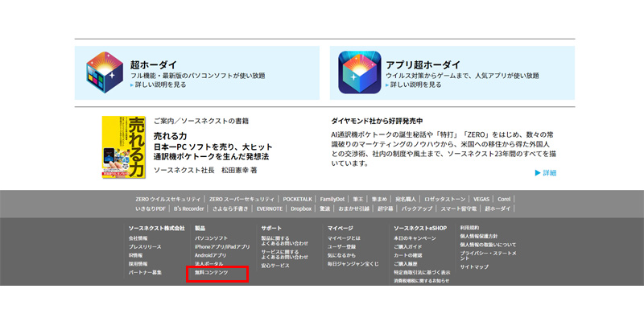Open VEGAS product link
The height and width of the screenshot is (322, 644).
pyautogui.click(x=481, y=199)
